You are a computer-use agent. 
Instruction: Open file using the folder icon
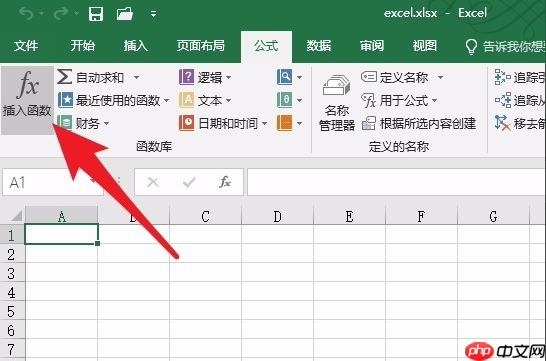[125, 14]
